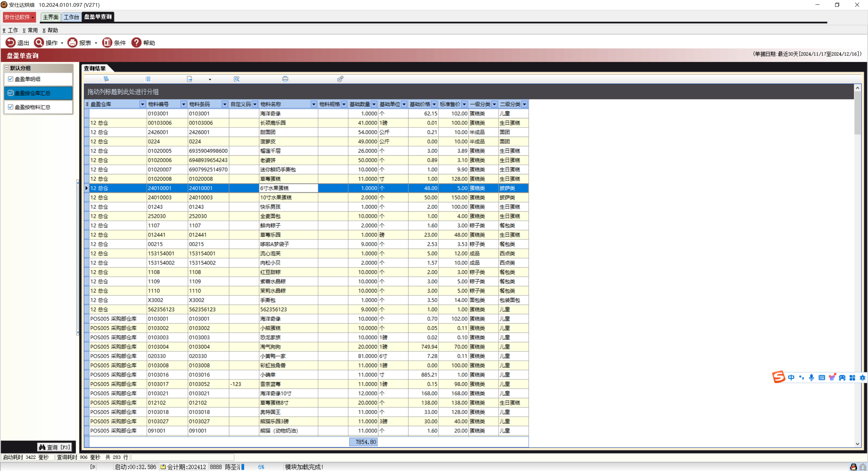This screenshot has height=471, width=868.
Task: Toggle the 盘盈单明细 checkbox
Action: 11,79
